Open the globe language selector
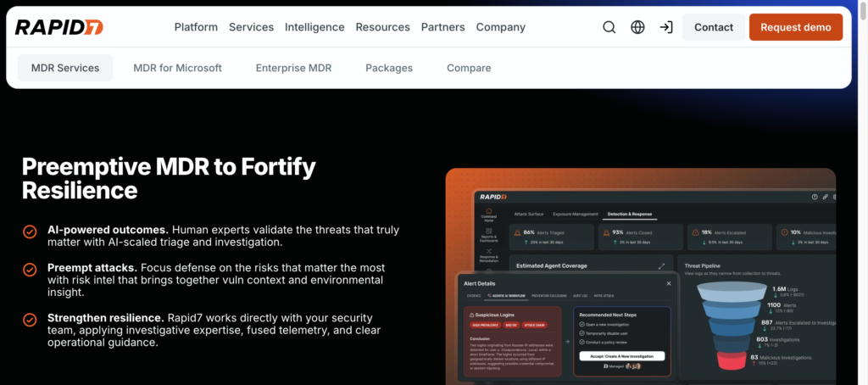The width and height of the screenshot is (868, 385). 637,27
